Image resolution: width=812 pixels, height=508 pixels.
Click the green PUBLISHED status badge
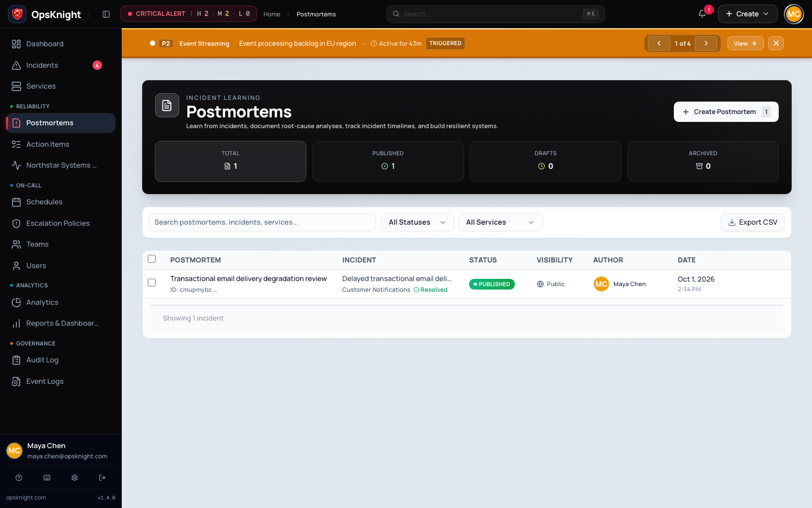coord(492,284)
